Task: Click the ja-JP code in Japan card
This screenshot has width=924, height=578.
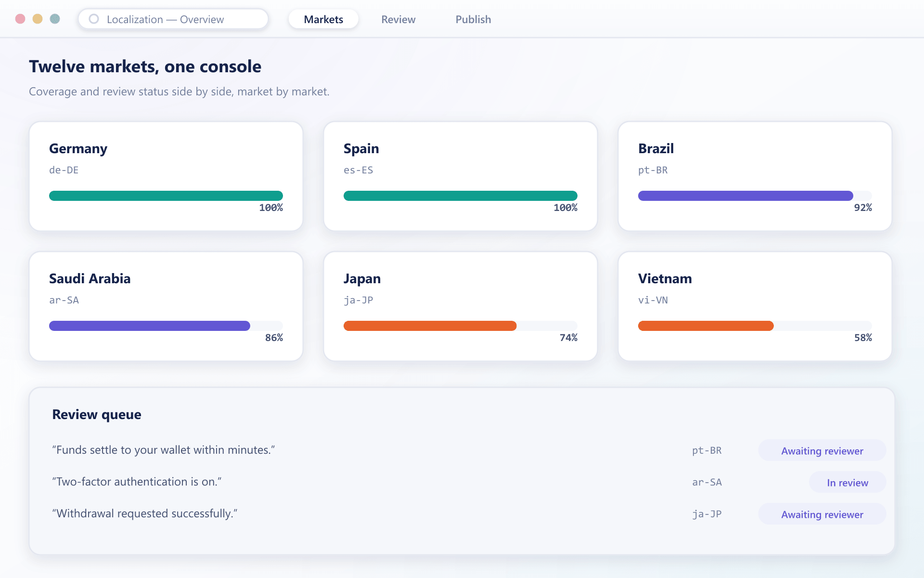Action: (359, 300)
